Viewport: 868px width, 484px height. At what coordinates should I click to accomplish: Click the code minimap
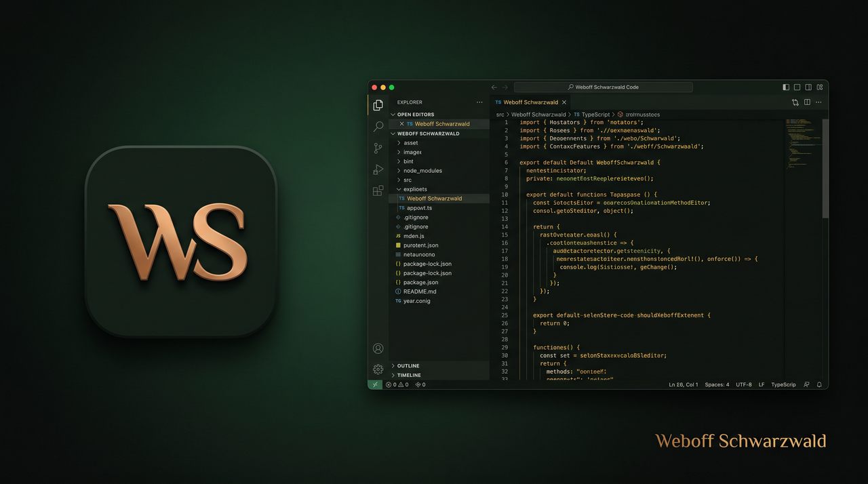[x=804, y=144]
